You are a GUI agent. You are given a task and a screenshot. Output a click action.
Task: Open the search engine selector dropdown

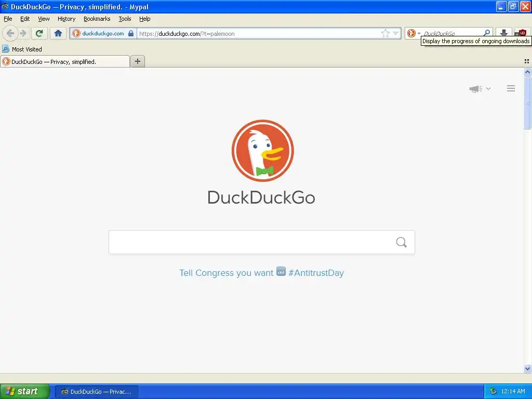pos(414,33)
